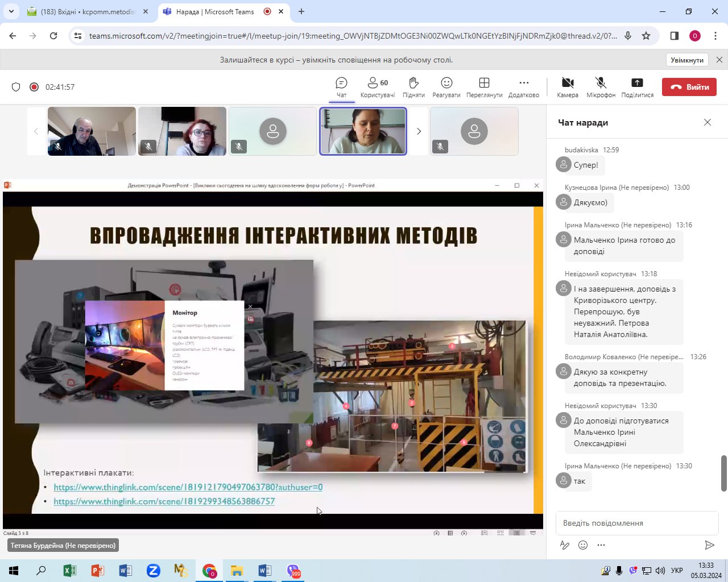
Task: Toggle the Камера camera on
Action: [x=567, y=87]
